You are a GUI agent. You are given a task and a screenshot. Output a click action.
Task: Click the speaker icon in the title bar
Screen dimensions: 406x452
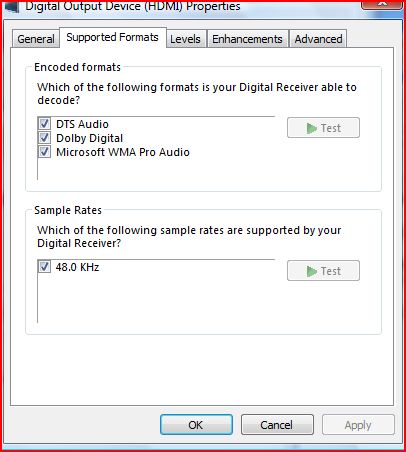(11, 7)
